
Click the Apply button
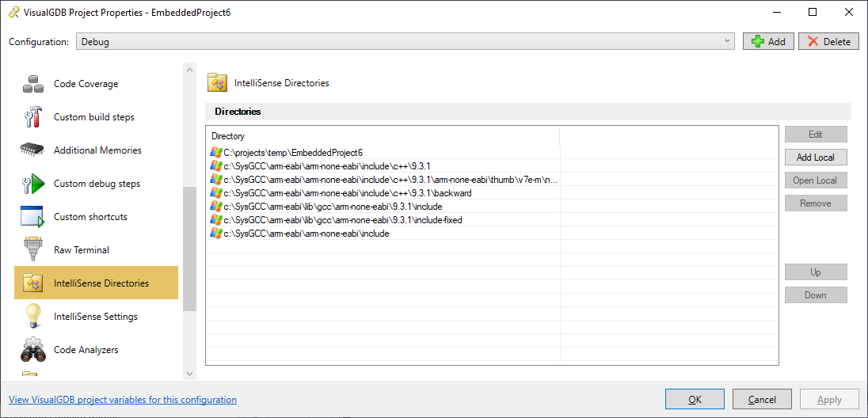coord(829,400)
